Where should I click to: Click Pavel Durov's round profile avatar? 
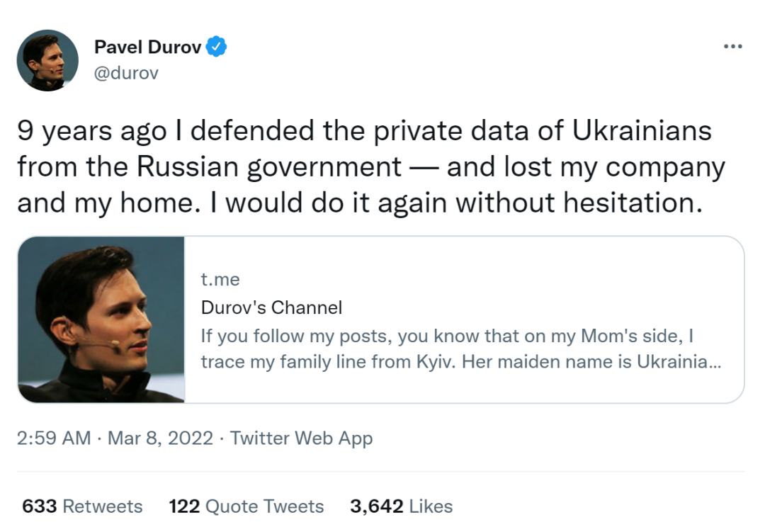pyautogui.click(x=47, y=60)
